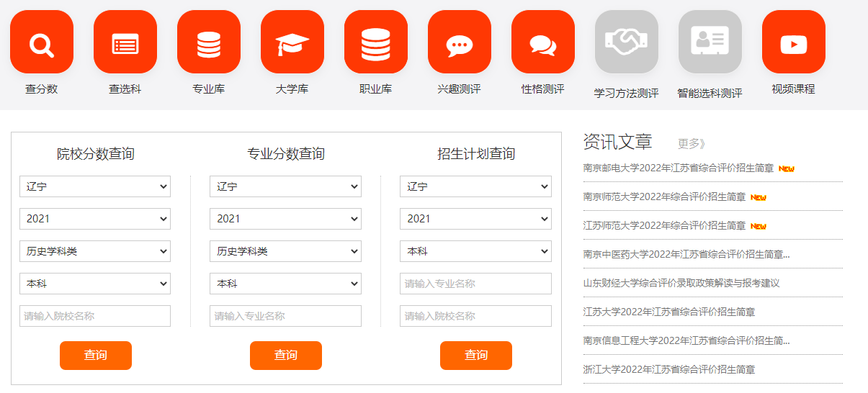Open the gray 智能选科测评 ID card icon
This screenshot has width=868, height=393.
(710, 42)
